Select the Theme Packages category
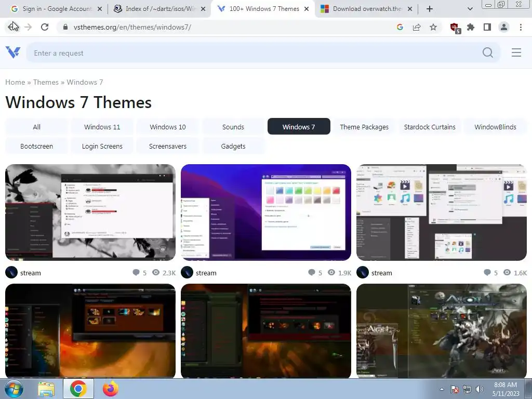 click(x=364, y=127)
